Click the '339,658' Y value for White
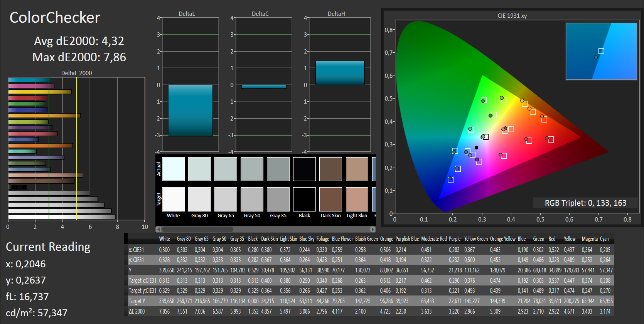Image resolution: width=644 pixels, height=324 pixels. (x=167, y=270)
